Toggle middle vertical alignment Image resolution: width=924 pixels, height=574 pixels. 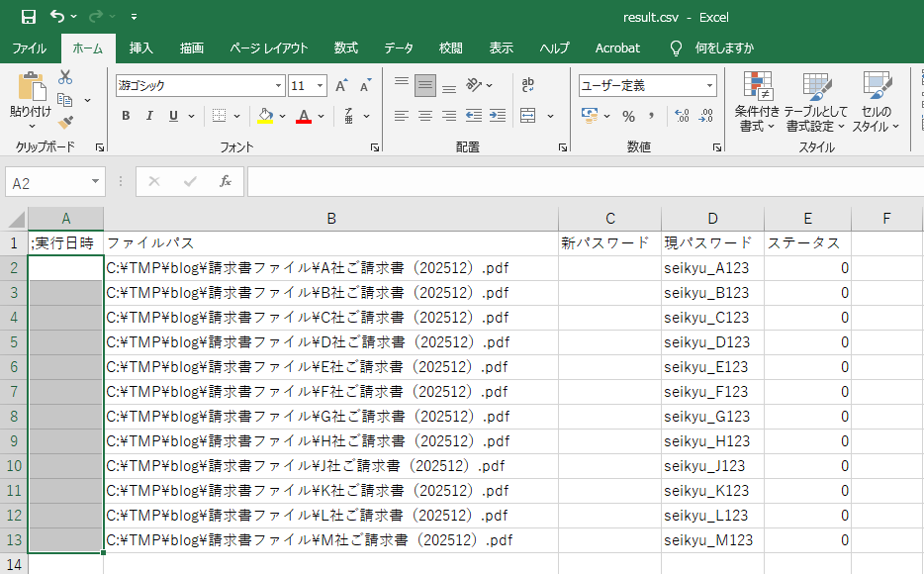click(x=425, y=86)
